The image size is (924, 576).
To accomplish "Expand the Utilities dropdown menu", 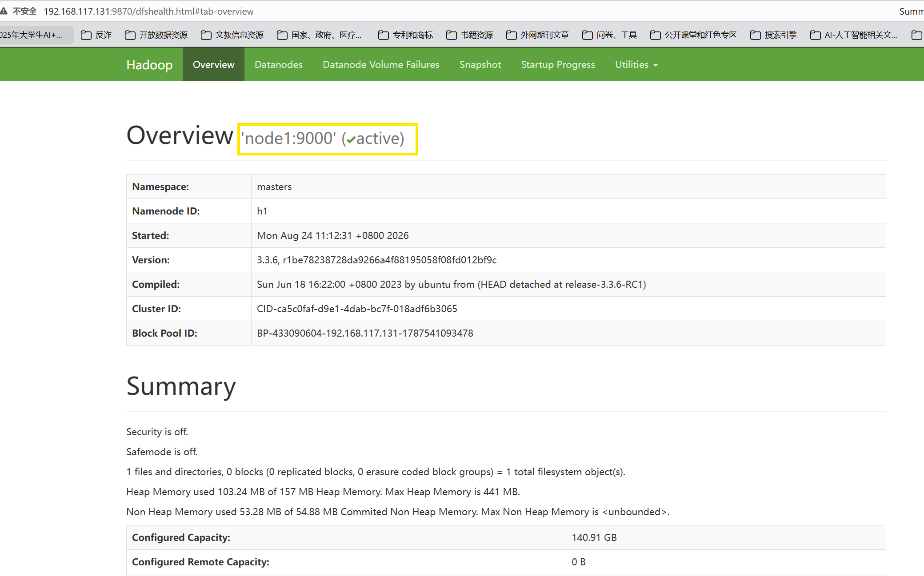I will pos(636,64).
